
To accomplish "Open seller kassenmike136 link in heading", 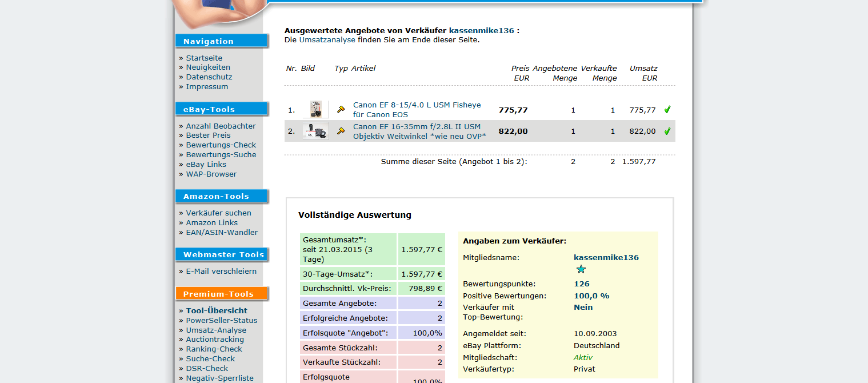I will click(481, 30).
